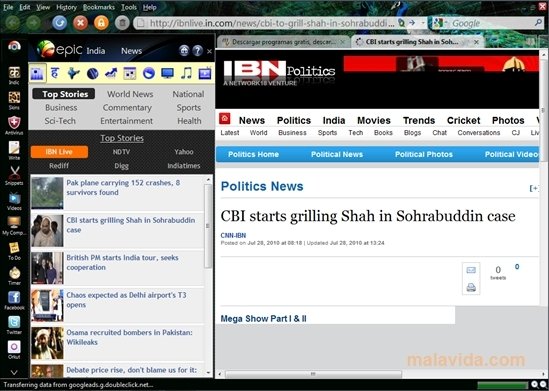This screenshot has height=391, width=549.
Task: Open the search engine dropdown beside Google
Action: point(446,23)
